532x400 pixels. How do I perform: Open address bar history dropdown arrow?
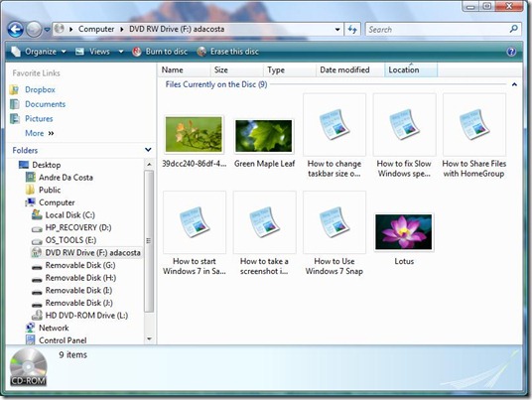[337, 30]
